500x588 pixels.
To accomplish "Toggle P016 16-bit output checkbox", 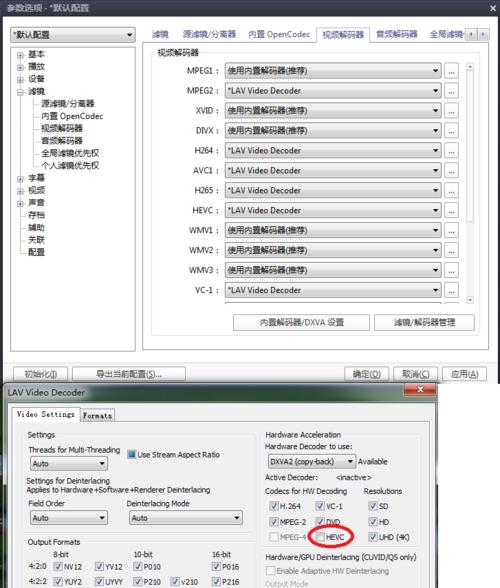I will pyautogui.click(x=216, y=566).
